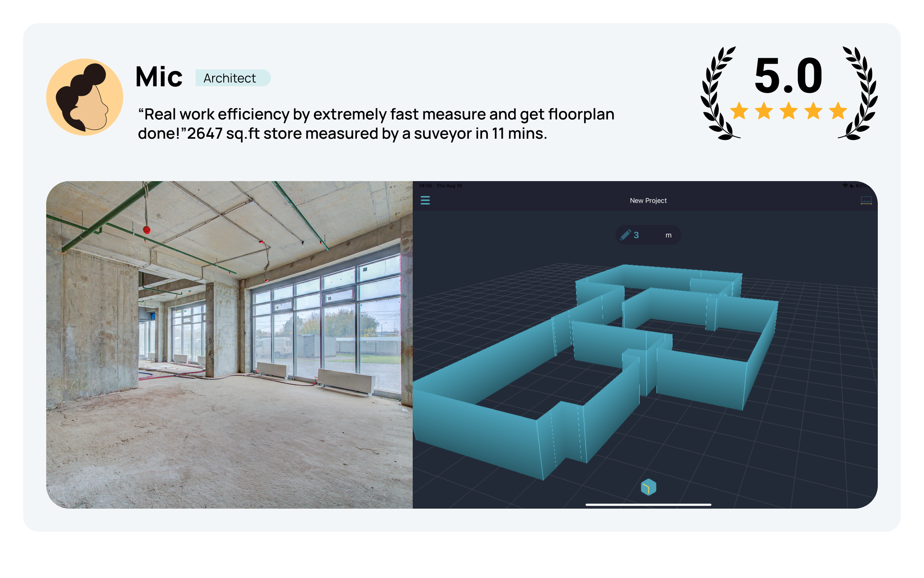Viewport: 924px width, 578px height.
Task: Tap the white home indicator bar
Action: pos(648,504)
